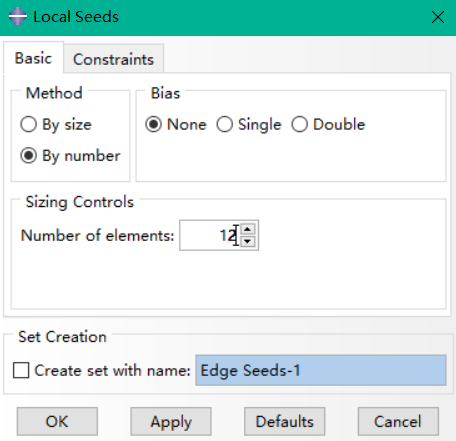Close the Local Seeds dialog
The image size is (456, 441).
[438, 17]
